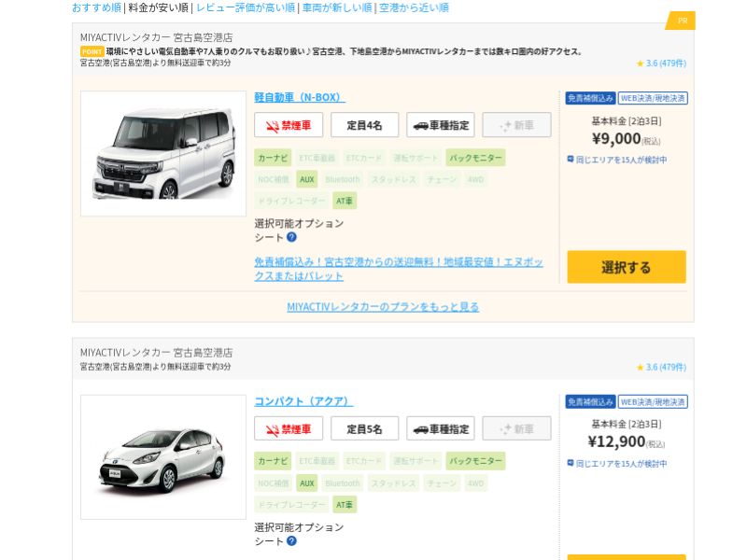Sort results by 料金が安い順

point(158,7)
